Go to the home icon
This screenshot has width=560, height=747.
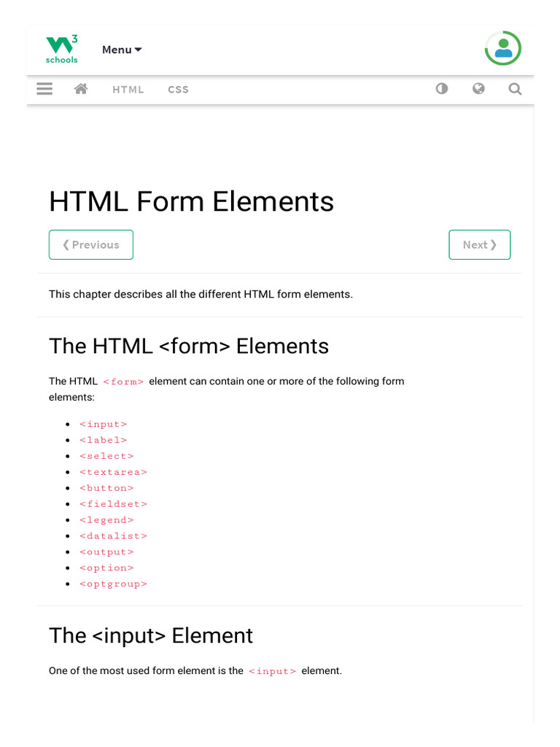pos(81,89)
